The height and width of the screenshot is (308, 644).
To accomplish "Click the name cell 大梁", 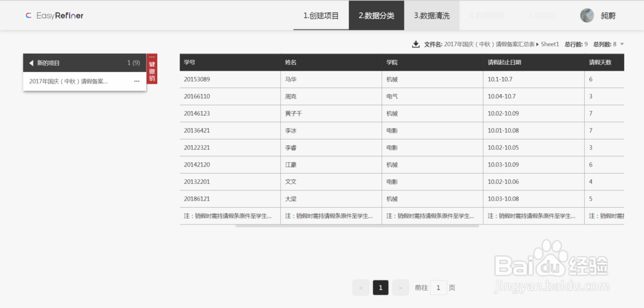I will (x=331, y=199).
